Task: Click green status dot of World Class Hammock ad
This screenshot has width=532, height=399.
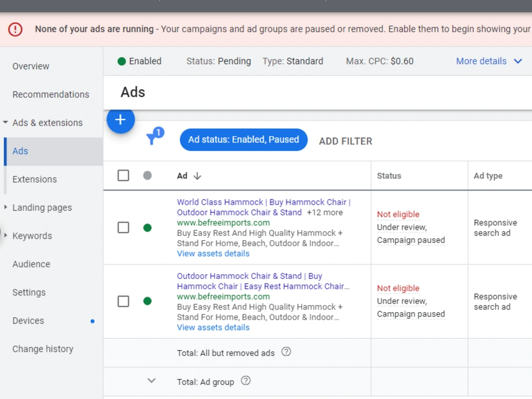Action: (147, 228)
